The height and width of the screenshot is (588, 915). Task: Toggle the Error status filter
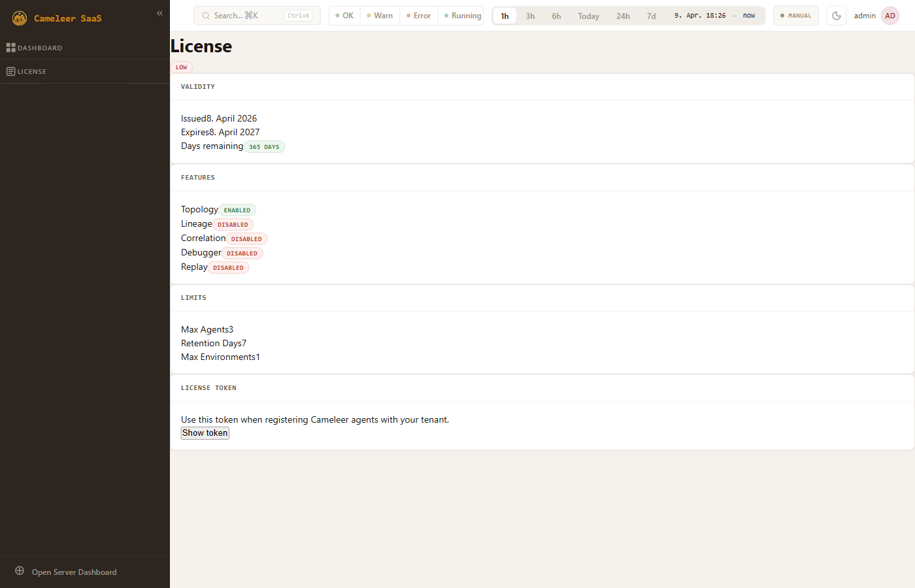(419, 16)
